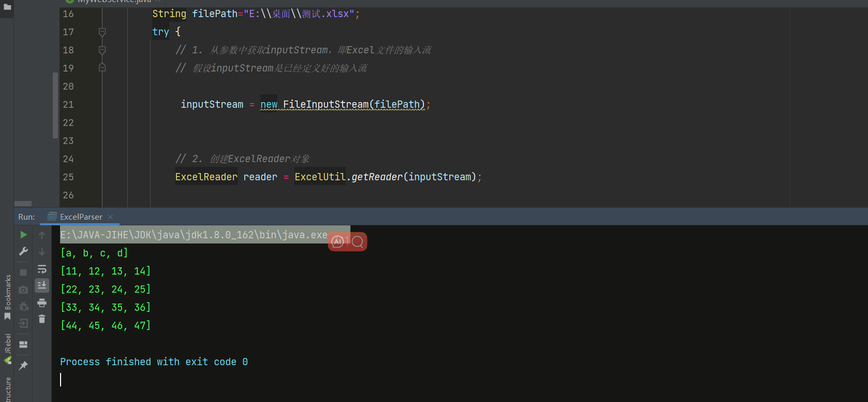Click the dump threads camera icon
Screen dimensions: 868x402
click(23, 290)
